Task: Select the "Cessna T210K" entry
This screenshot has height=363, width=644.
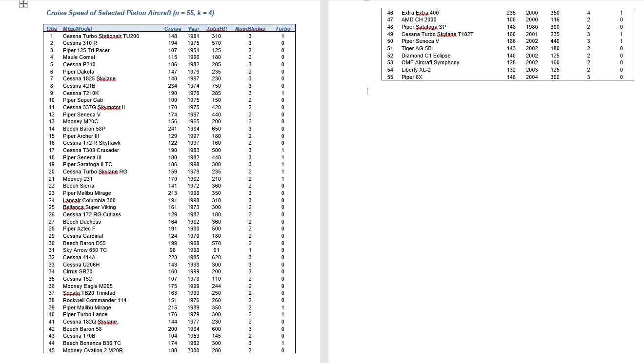Action: (81, 93)
